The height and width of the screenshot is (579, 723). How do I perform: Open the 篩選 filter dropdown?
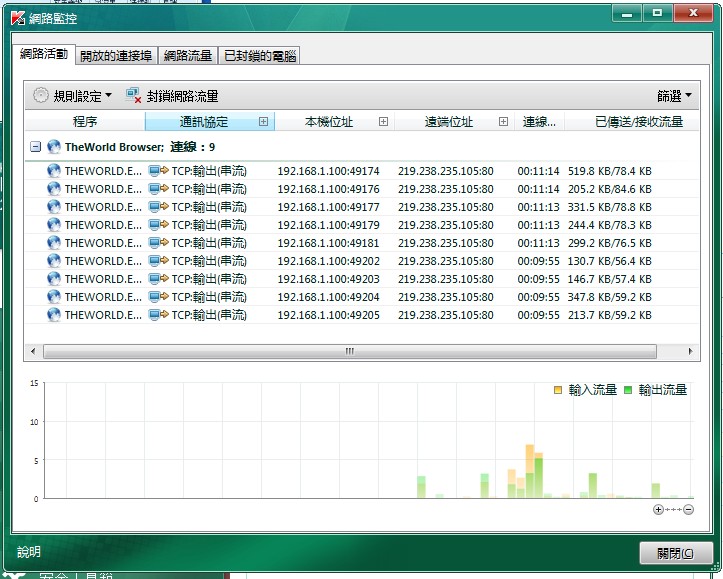(x=674, y=96)
